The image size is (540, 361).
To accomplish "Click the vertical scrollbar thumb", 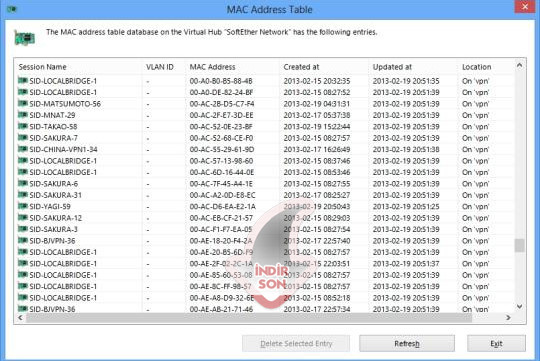I will tap(520, 245).
